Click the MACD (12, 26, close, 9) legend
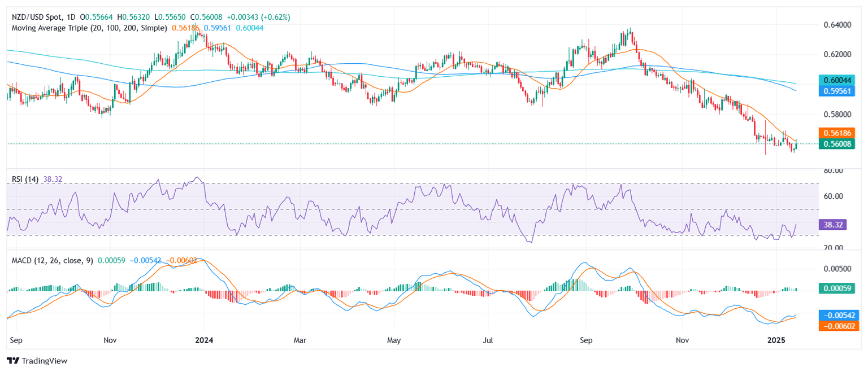 pos(52,261)
